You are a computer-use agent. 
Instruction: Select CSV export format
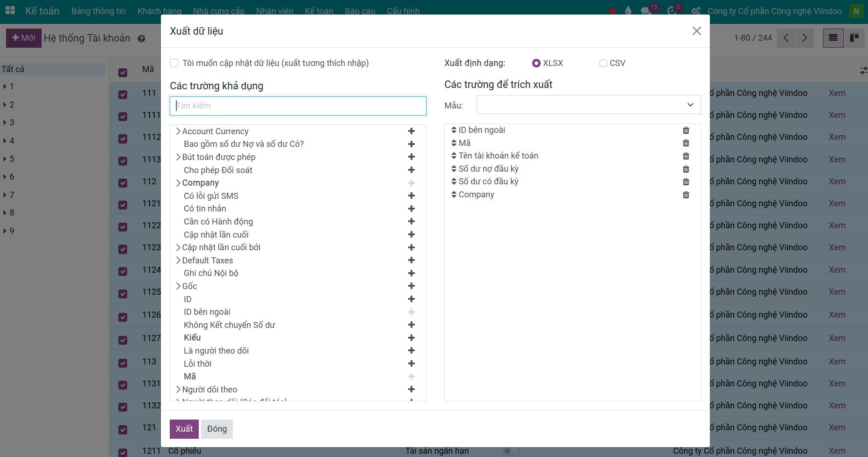point(603,63)
